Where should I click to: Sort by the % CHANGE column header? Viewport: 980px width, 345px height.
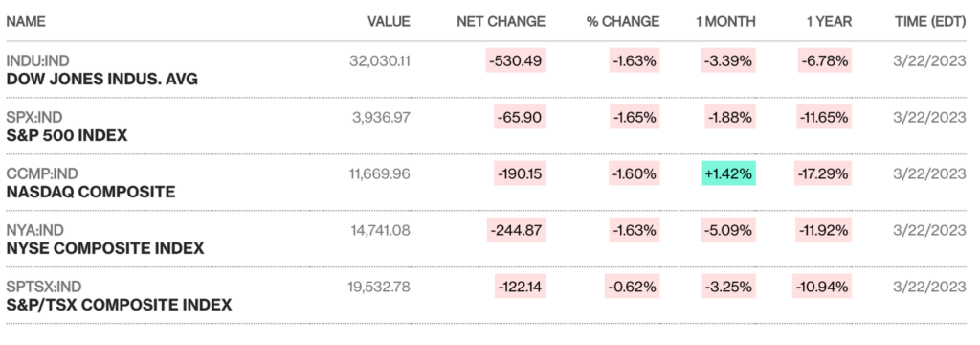(622, 22)
